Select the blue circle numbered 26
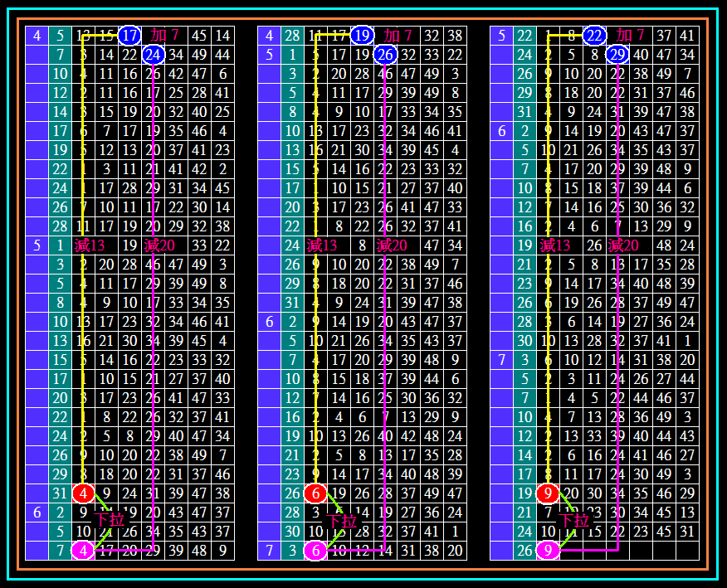Viewport: 727px width, 588px height. 385,55
